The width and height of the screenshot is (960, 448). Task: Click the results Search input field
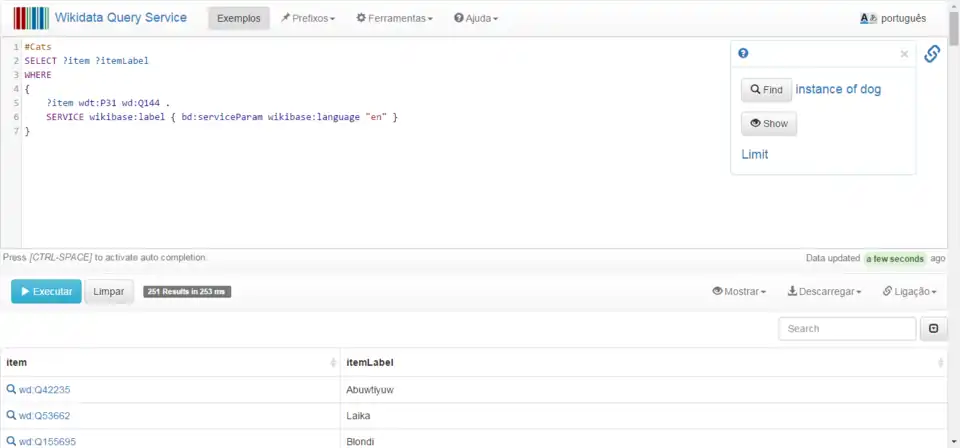(846, 328)
